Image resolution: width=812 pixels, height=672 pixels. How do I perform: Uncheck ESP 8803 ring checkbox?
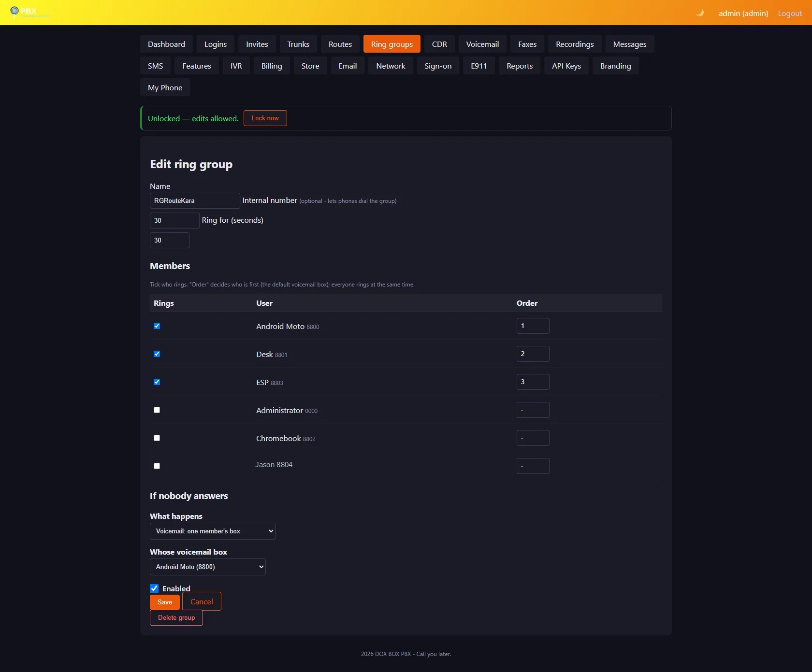click(157, 382)
